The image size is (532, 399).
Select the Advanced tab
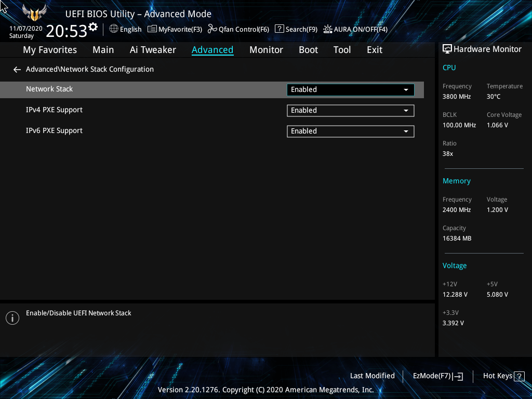click(x=212, y=50)
